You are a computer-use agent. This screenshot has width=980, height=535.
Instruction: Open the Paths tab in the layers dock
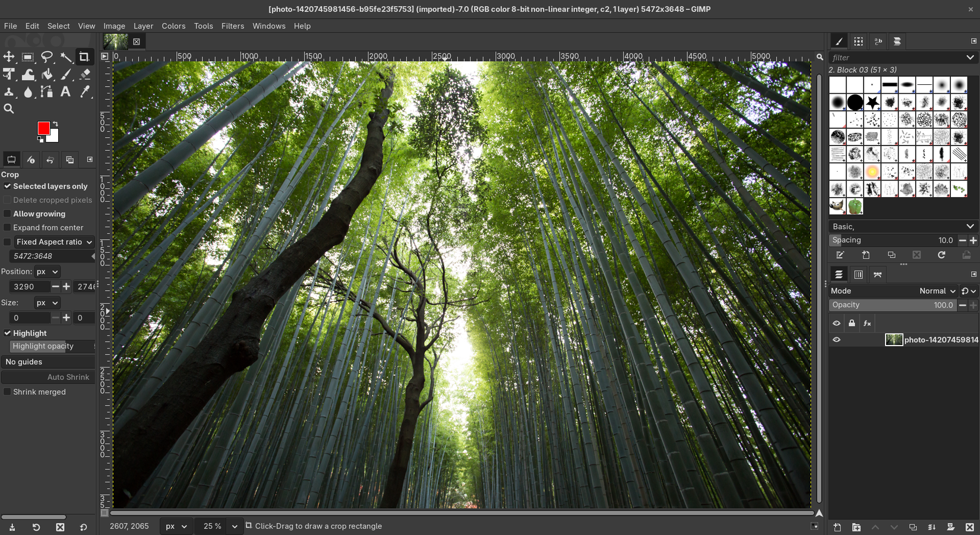[x=878, y=274]
